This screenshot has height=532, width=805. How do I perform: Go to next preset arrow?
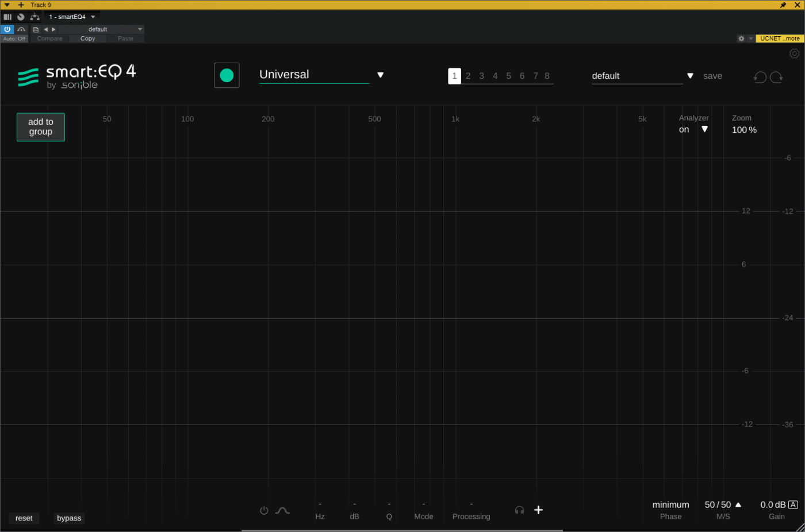(x=53, y=29)
